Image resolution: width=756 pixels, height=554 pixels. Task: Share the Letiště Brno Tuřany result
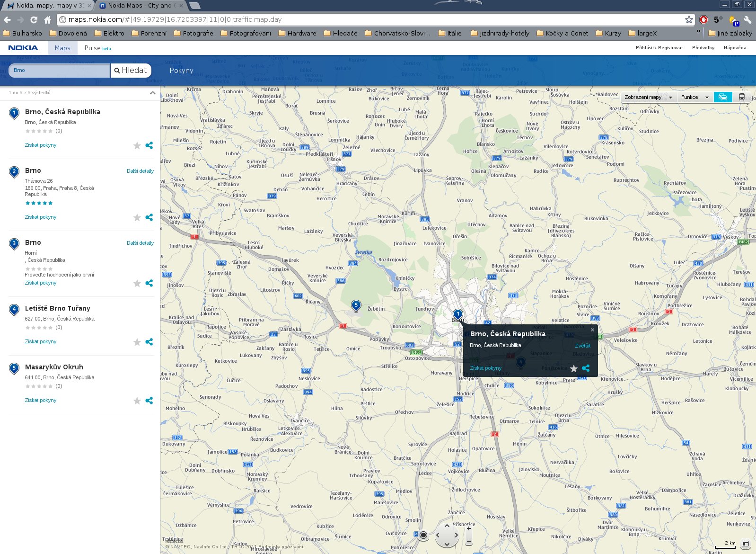(x=149, y=342)
